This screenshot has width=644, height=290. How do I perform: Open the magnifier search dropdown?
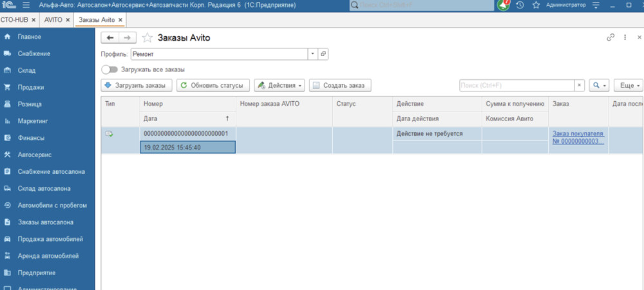tap(599, 86)
